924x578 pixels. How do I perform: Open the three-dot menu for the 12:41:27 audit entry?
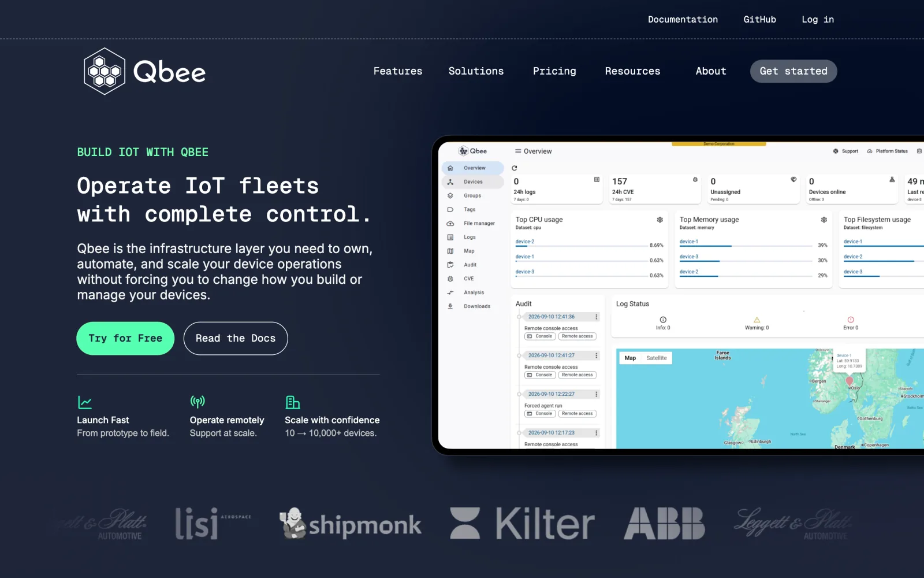pos(597,356)
